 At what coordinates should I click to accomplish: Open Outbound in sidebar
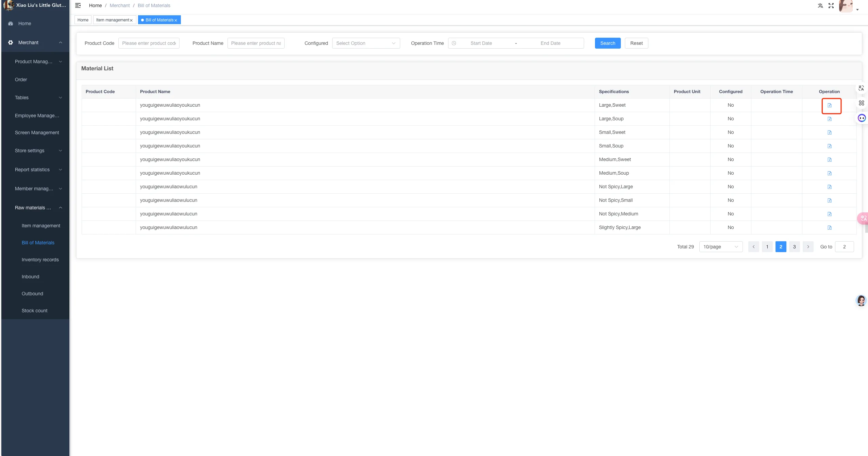pyautogui.click(x=32, y=294)
